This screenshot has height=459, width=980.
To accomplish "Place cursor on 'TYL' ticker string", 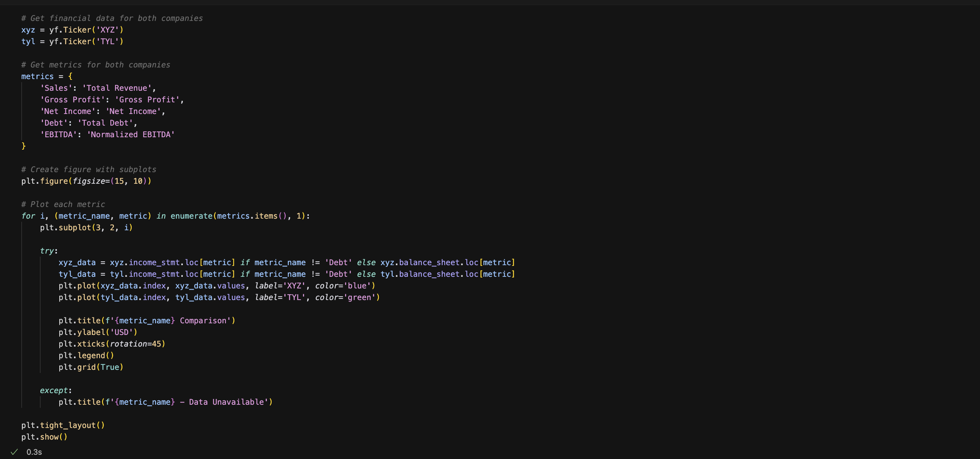I will click(108, 41).
